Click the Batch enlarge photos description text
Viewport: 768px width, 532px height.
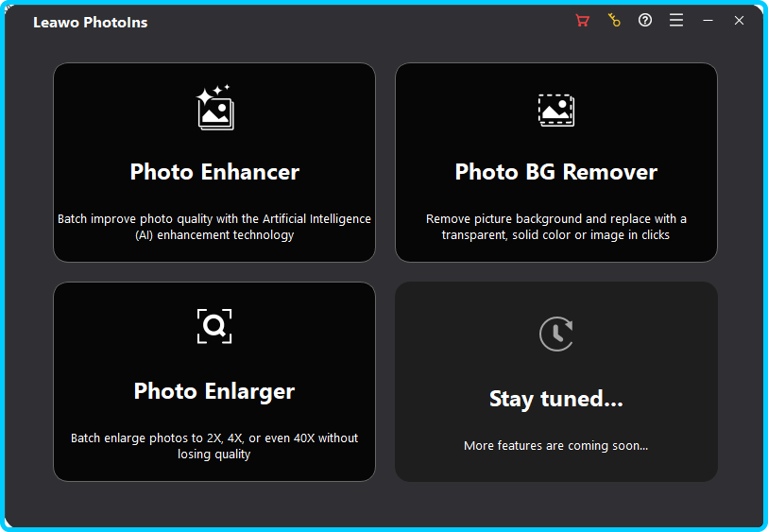click(x=214, y=446)
